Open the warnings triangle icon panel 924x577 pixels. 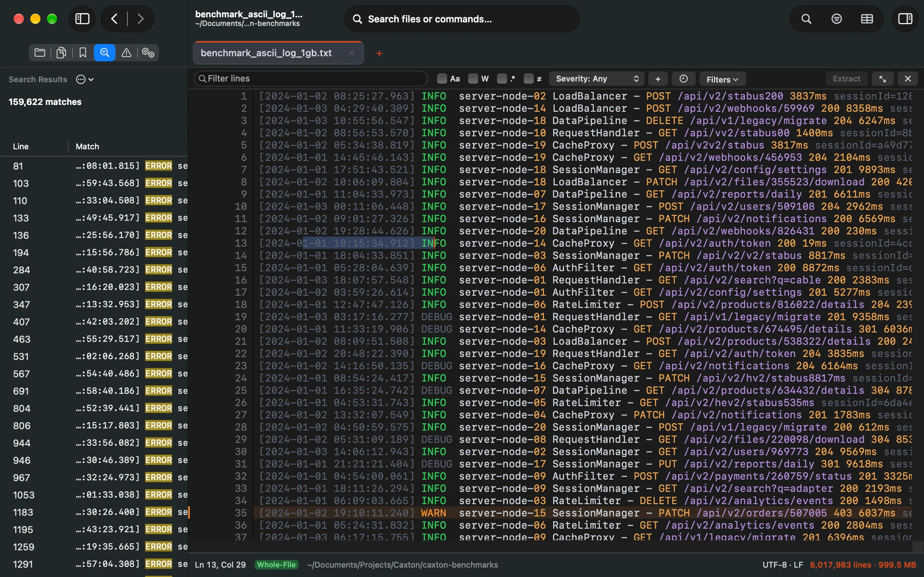[x=126, y=53]
